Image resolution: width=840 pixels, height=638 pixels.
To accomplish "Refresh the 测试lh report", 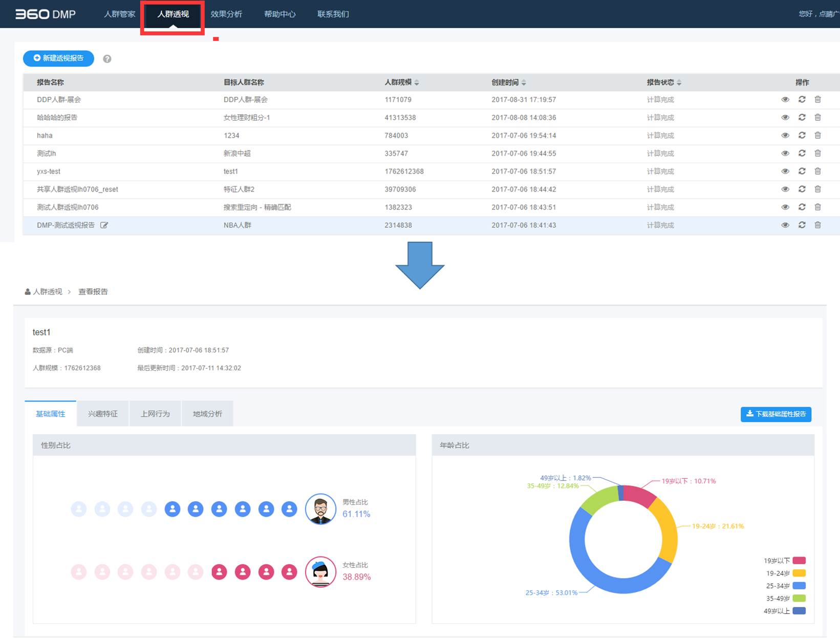I will 802,153.
